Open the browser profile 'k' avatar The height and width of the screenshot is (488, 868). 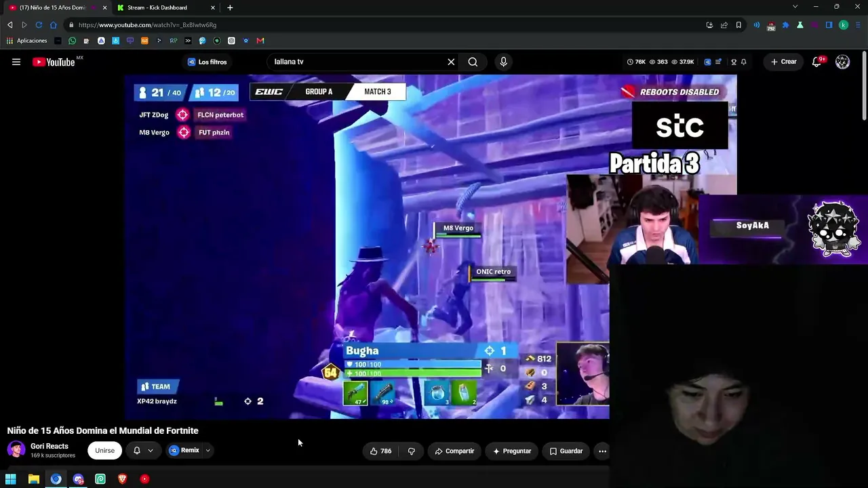coord(844,25)
